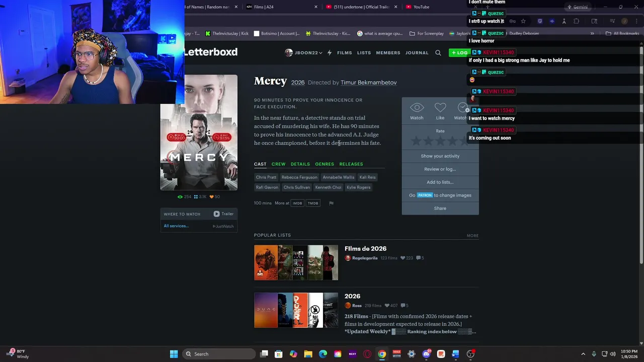Open the 2026 list by Ross title
Screen dimensions: 644x362
352,296
